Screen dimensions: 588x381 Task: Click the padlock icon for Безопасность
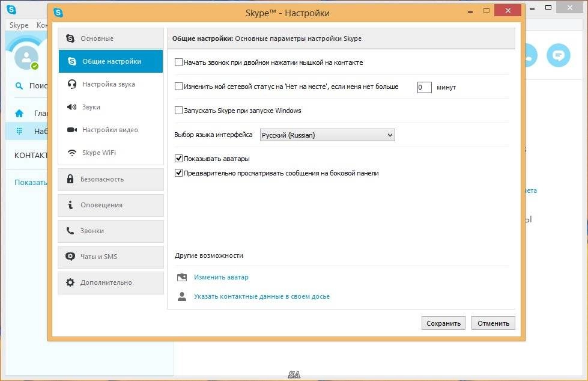[x=70, y=179]
